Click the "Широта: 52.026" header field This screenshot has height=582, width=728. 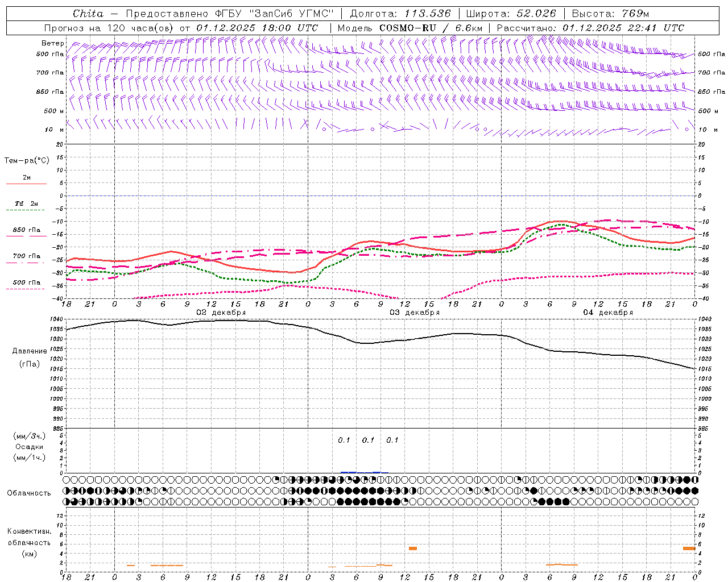pos(511,14)
